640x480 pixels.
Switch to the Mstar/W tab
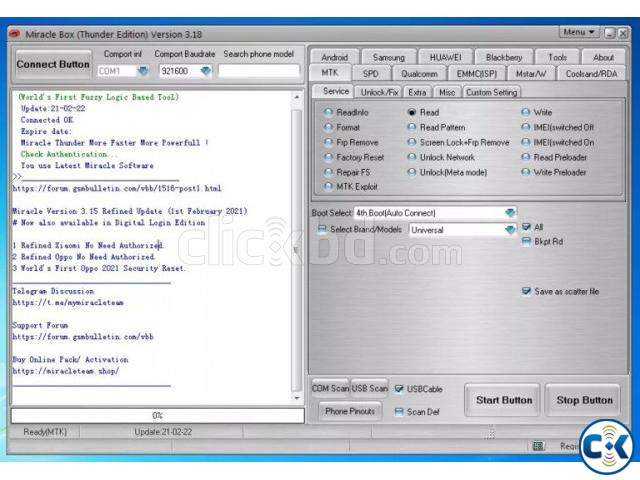coord(531,74)
